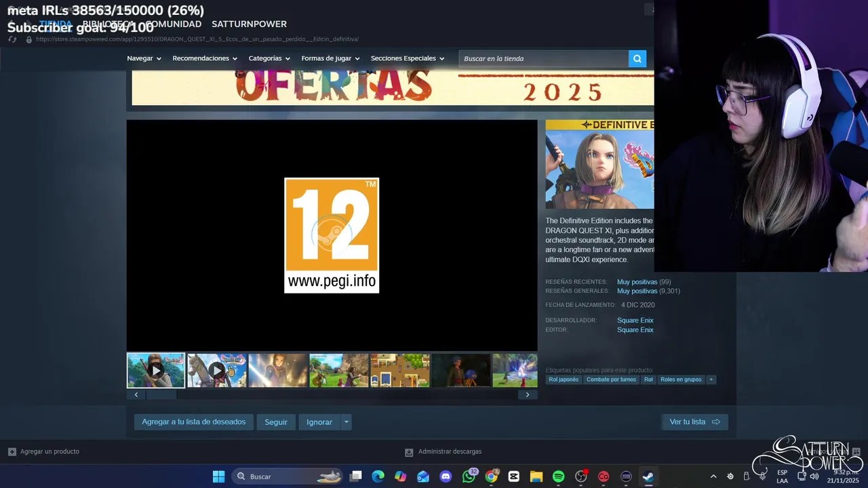Open the Definitive Edition game header image
868x488 pixels.
click(599, 164)
